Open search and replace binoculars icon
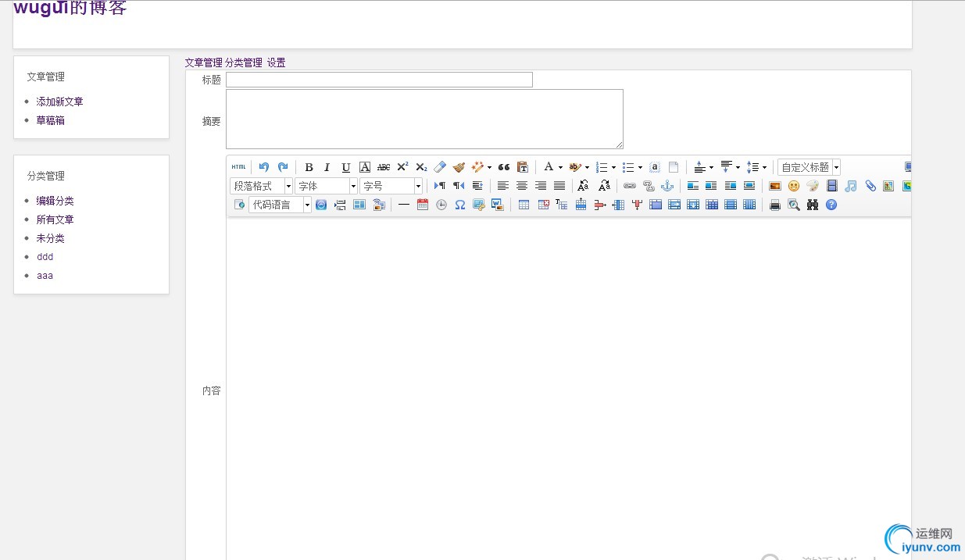This screenshot has width=965, height=560. (813, 205)
